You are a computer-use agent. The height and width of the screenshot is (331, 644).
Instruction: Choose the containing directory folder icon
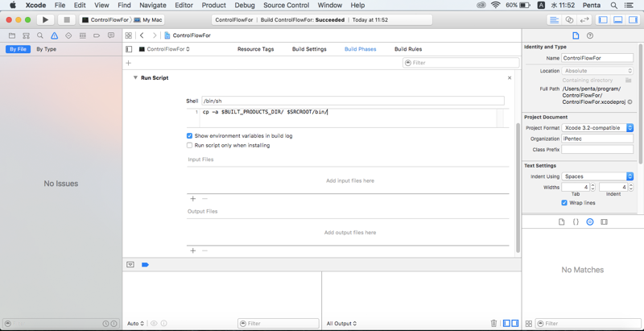tap(629, 80)
